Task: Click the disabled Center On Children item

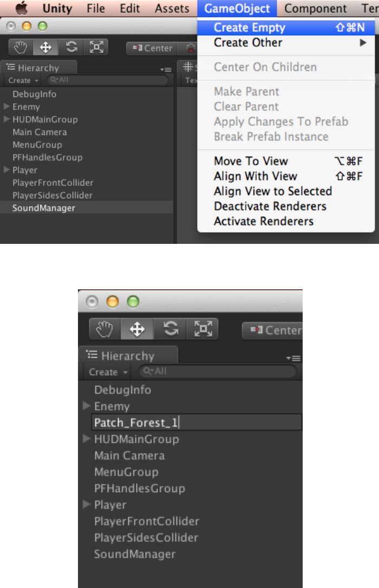Action: [286, 67]
